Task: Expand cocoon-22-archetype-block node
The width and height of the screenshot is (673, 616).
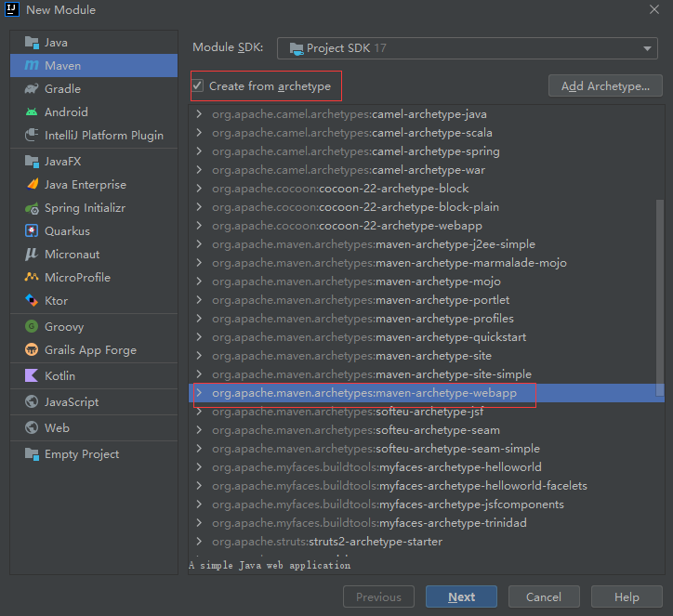Action: 199,189
